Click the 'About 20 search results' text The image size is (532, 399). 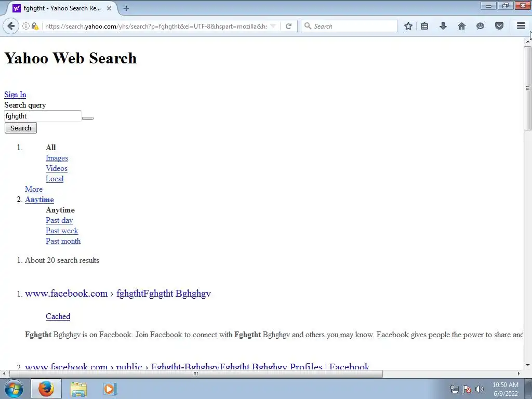pyautogui.click(x=62, y=261)
